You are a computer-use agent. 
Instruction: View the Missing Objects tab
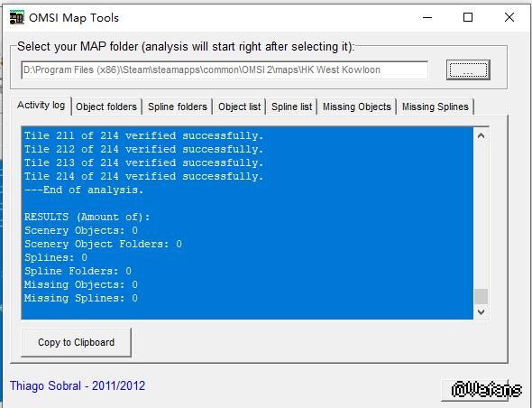point(357,107)
